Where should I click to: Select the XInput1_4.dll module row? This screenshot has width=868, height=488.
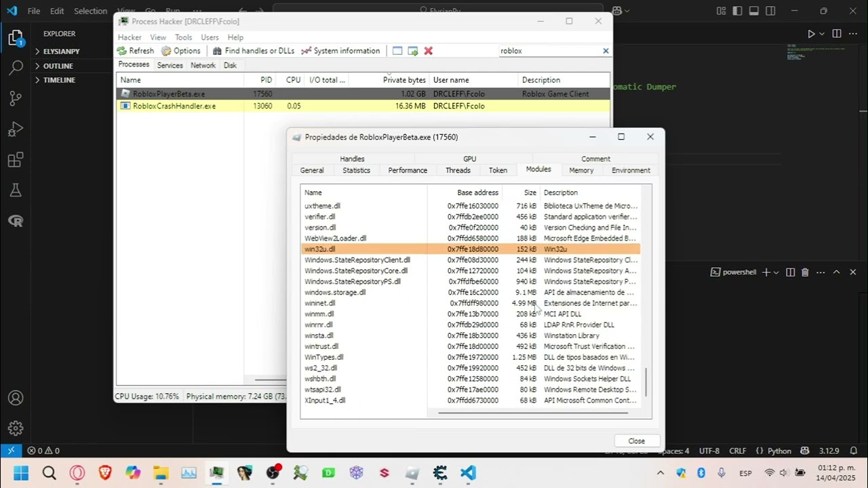pyautogui.click(x=471, y=401)
